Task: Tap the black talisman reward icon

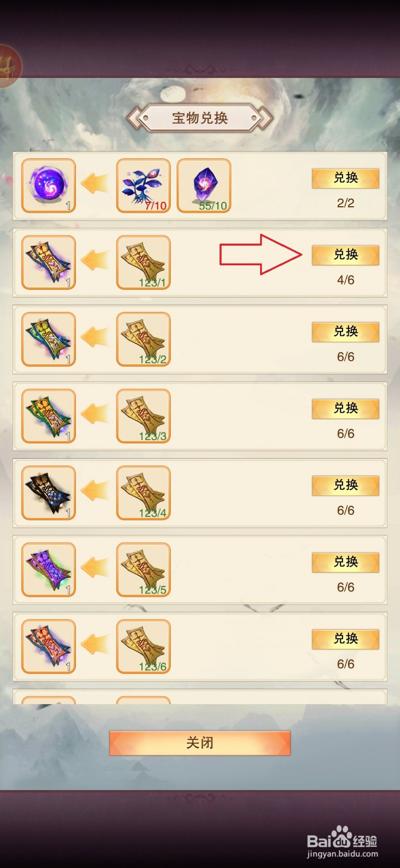Action: point(48,493)
